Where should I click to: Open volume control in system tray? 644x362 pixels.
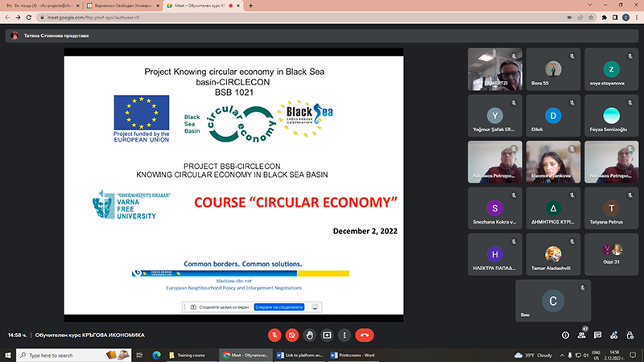tap(586, 356)
